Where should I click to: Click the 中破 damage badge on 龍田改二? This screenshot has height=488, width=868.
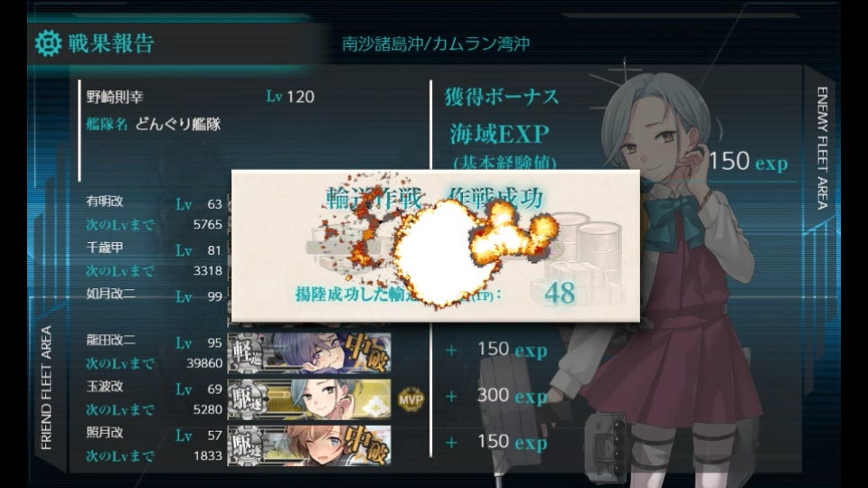pos(366,352)
